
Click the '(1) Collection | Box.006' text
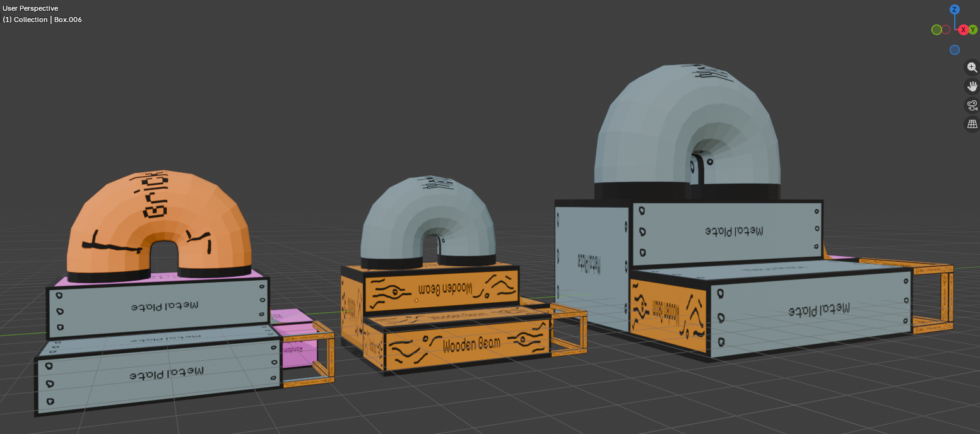42,20
